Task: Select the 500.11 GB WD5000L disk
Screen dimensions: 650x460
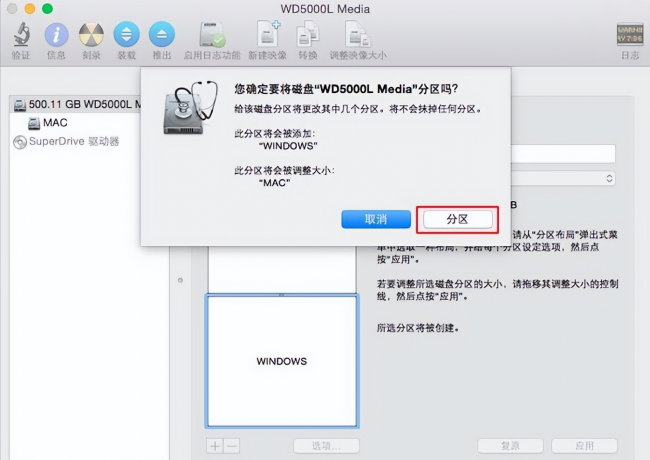Action: point(77,104)
